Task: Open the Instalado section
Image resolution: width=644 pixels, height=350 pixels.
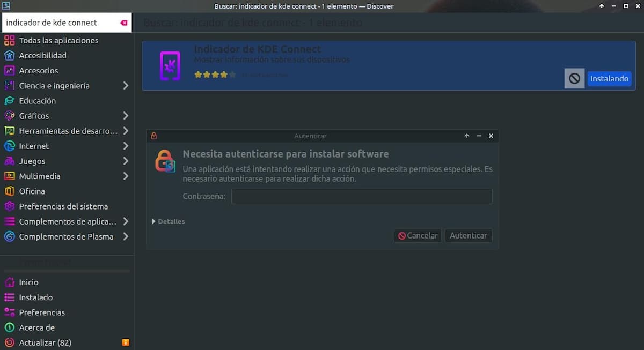Action: point(35,297)
